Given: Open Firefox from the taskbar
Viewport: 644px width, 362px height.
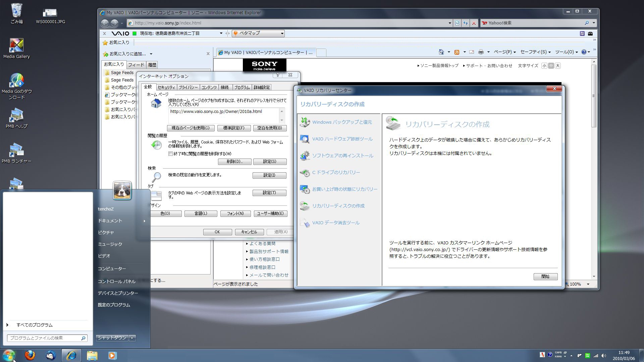Looking at the screenshot, I should pos(30,355).
